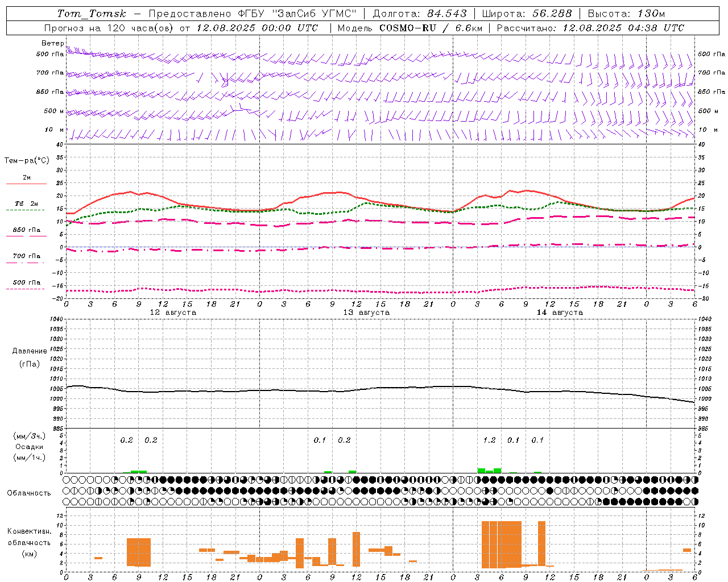Click the Осадки label
728x582 pixels.
30,447
